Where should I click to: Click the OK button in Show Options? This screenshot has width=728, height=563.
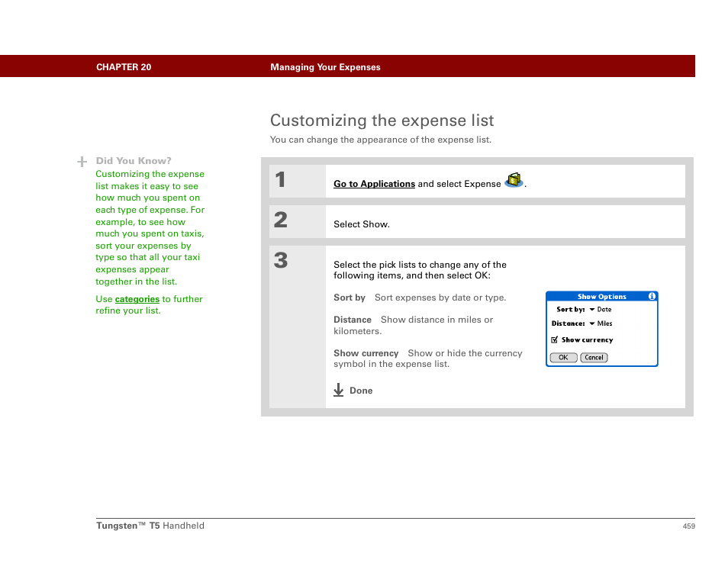(563, 357)
